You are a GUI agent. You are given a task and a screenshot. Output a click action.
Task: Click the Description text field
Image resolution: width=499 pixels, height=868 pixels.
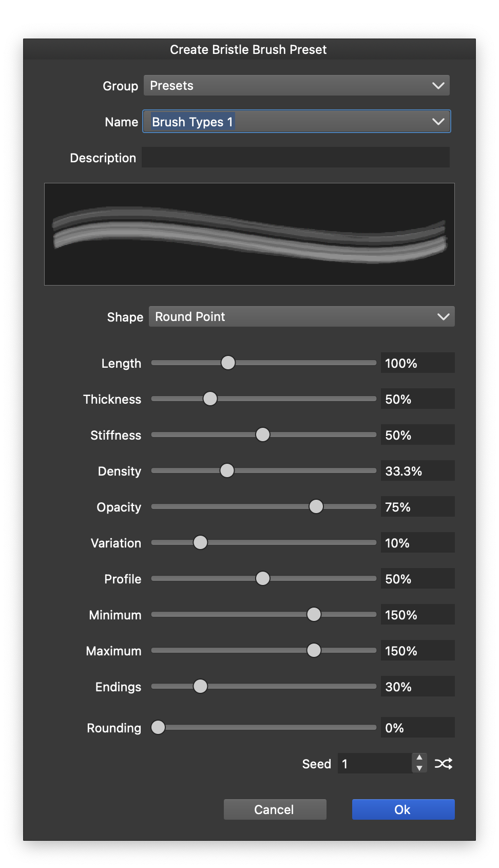coord(296,157)
